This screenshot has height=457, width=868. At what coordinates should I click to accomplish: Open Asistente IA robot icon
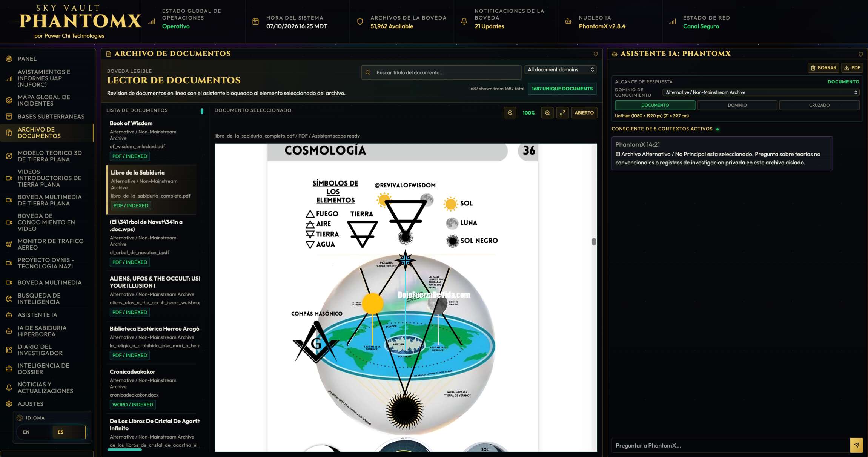tap(9, 315)
